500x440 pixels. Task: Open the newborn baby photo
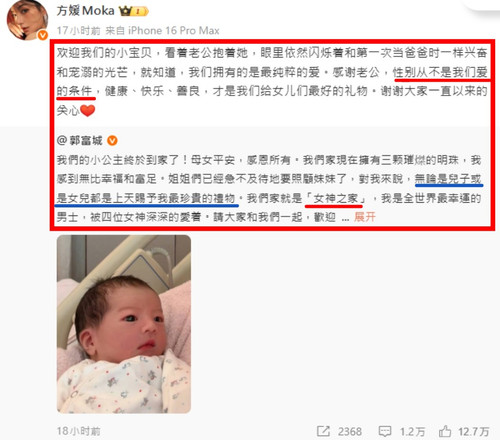124,324
